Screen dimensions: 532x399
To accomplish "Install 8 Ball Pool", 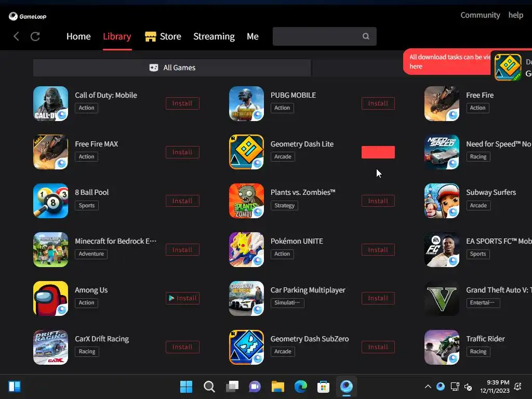I will (182, 201).
